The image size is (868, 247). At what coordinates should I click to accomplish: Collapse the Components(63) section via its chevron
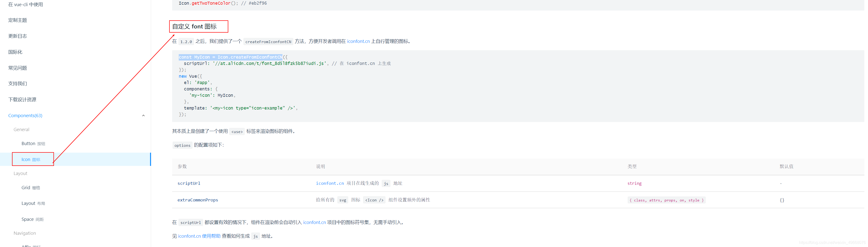pyautogui.click(x=143, y=115)
